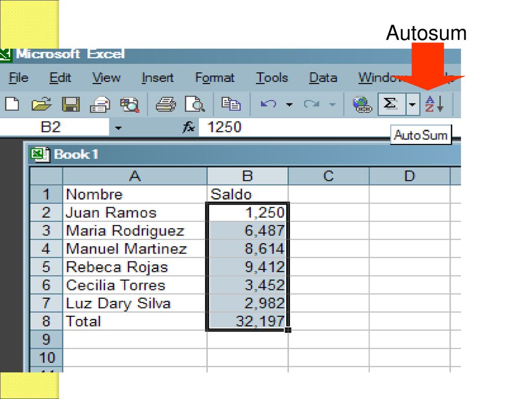532x399 pixels.
Task: Save the workbook with floppy icon
Action: pyautogui.click(x=71, y=104)
